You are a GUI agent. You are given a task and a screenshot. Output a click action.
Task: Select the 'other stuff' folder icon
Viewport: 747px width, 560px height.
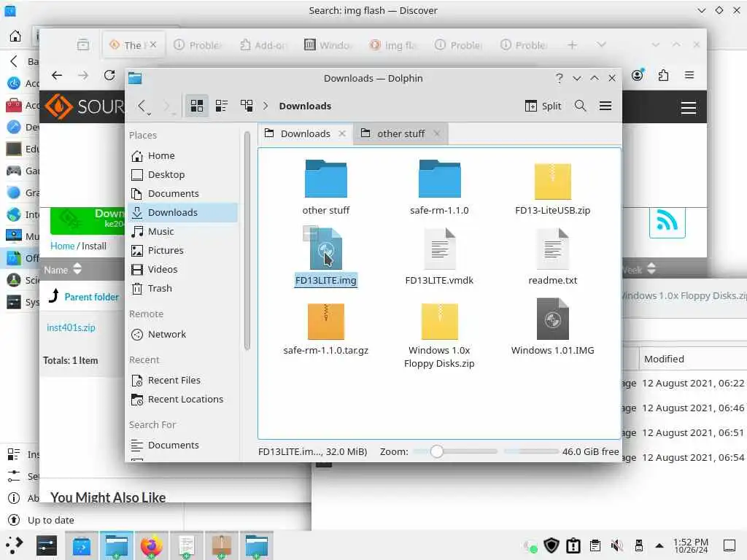(x=326, y=179)
